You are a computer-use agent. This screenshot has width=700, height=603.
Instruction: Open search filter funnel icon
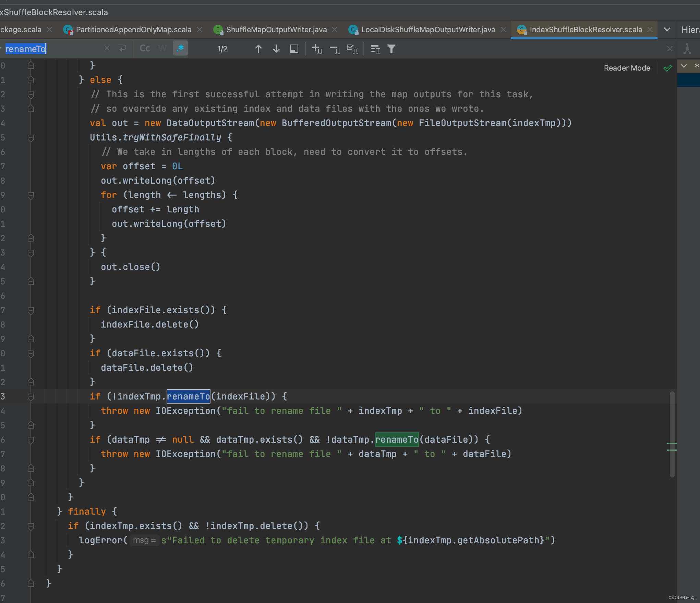[x=391, y=49]
